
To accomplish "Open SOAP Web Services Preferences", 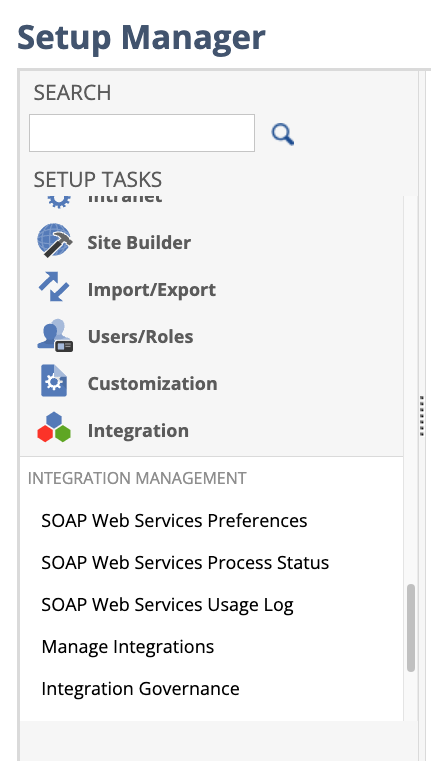I will tap(174, 520).
